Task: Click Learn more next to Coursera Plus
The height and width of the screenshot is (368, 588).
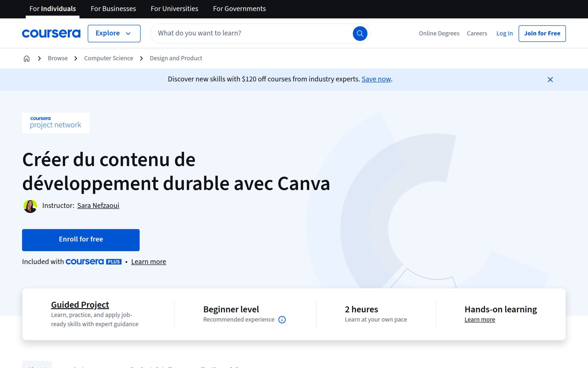Action: tap(148, 262)
